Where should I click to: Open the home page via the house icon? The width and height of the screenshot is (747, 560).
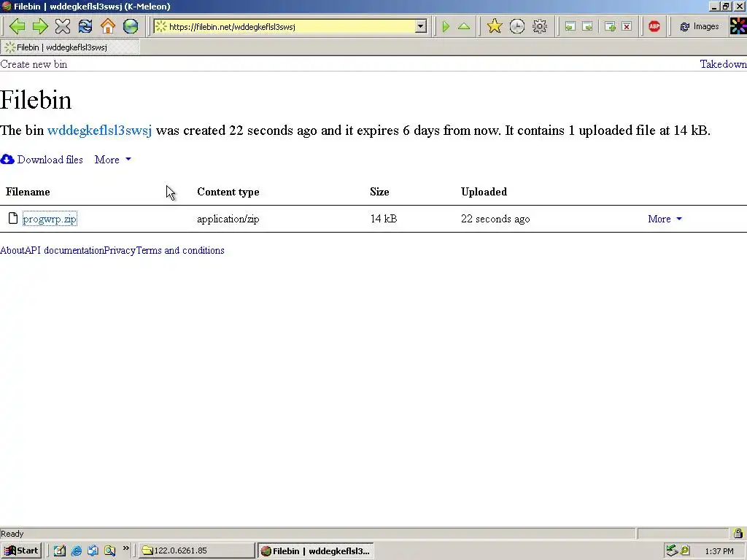click(108, 26)
